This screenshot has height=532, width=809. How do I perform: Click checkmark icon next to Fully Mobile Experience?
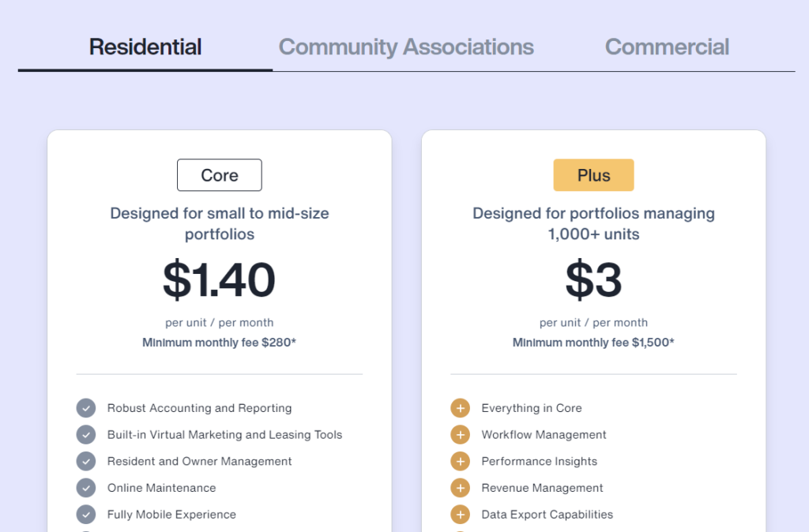pos(86,515)
